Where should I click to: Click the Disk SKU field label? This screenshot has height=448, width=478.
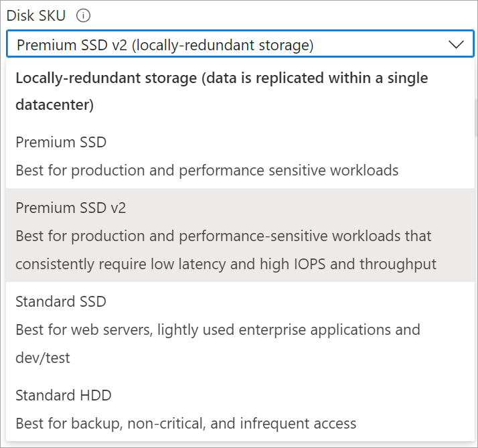tap(36, 15)
